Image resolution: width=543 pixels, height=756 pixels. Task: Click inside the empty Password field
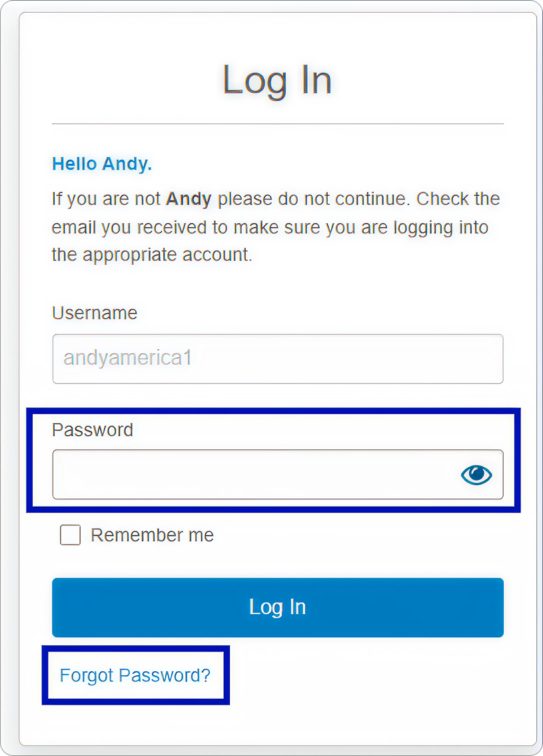(x=255, y=475)
